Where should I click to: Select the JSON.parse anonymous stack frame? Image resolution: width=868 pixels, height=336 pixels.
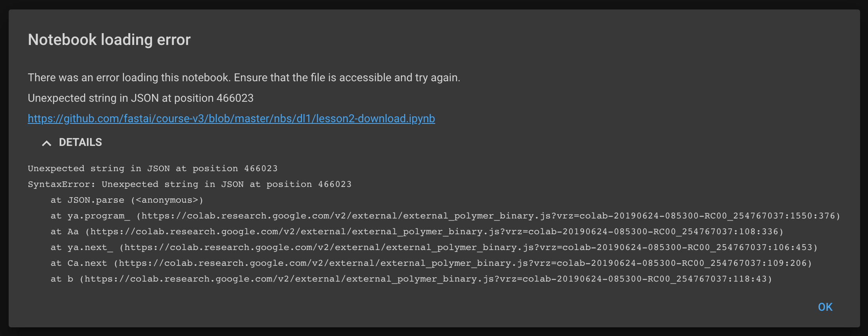127,200
